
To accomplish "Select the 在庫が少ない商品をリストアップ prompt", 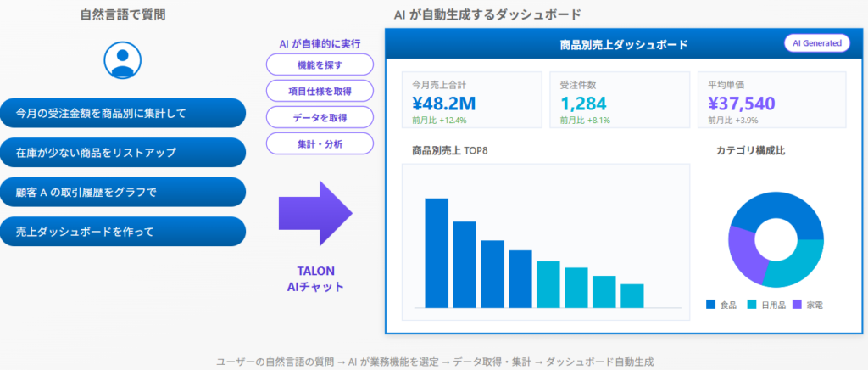I will click(124, 153).
